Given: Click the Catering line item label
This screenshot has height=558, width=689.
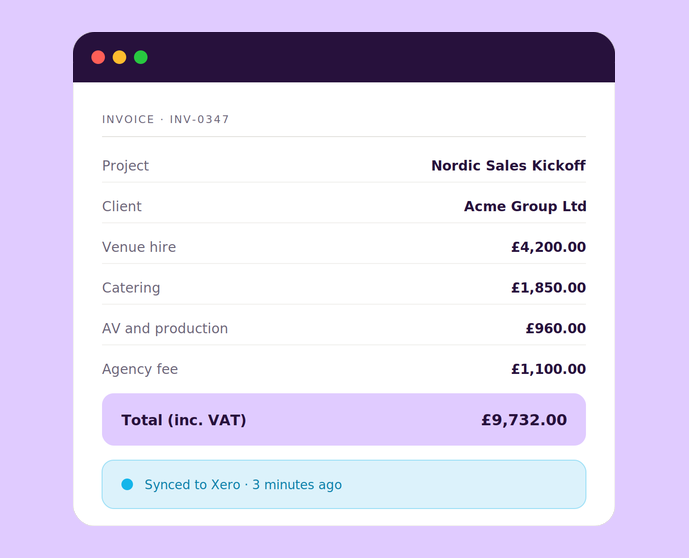Looking at the screenshot, I should [x=131, y=288].
